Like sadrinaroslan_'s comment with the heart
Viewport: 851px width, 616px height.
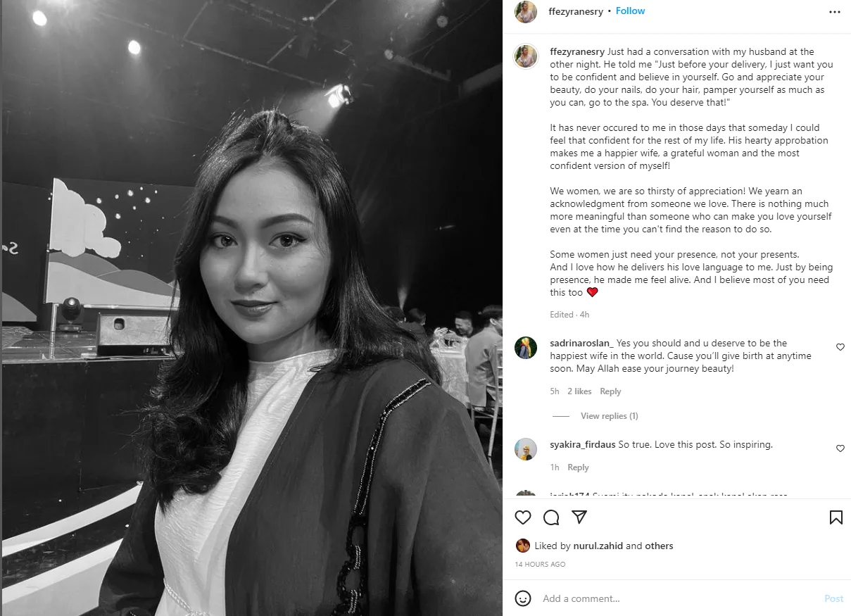coord(840,347)
